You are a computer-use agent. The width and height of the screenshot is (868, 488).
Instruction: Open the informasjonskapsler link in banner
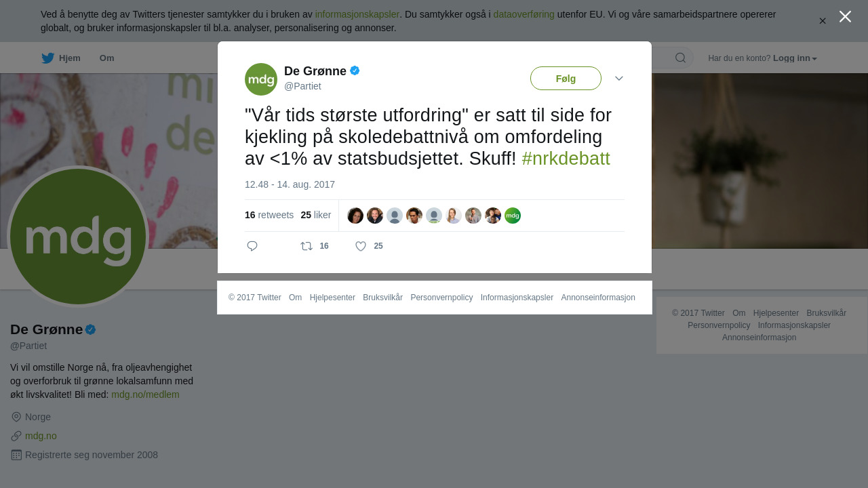(x=357, y=14)
